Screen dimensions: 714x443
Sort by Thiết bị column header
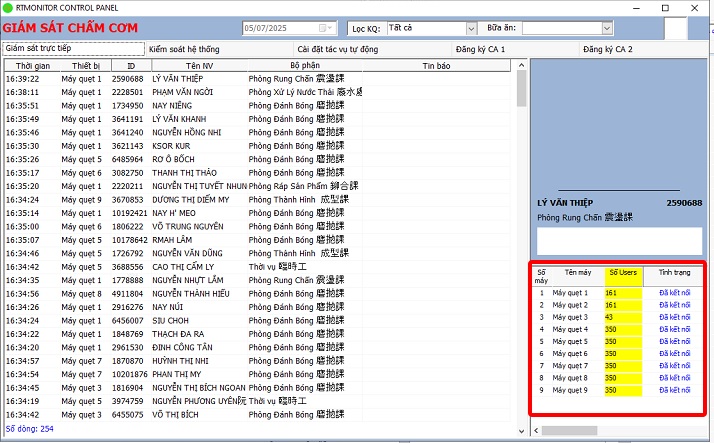(86, 66)
